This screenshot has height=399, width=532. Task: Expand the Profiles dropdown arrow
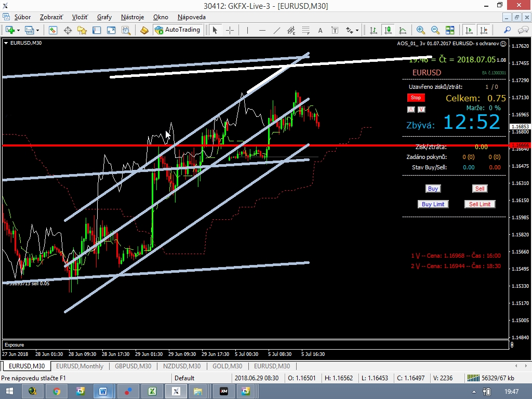tap(37, 30)
